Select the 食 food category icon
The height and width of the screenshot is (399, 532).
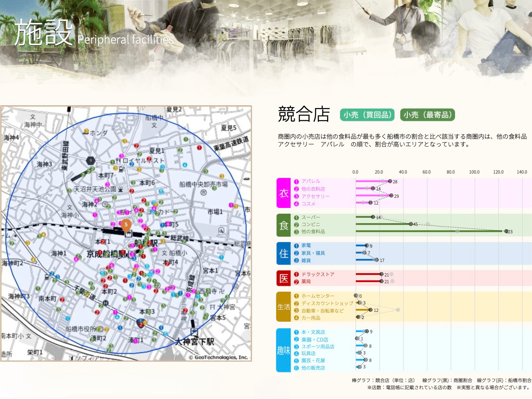[284, 225]
